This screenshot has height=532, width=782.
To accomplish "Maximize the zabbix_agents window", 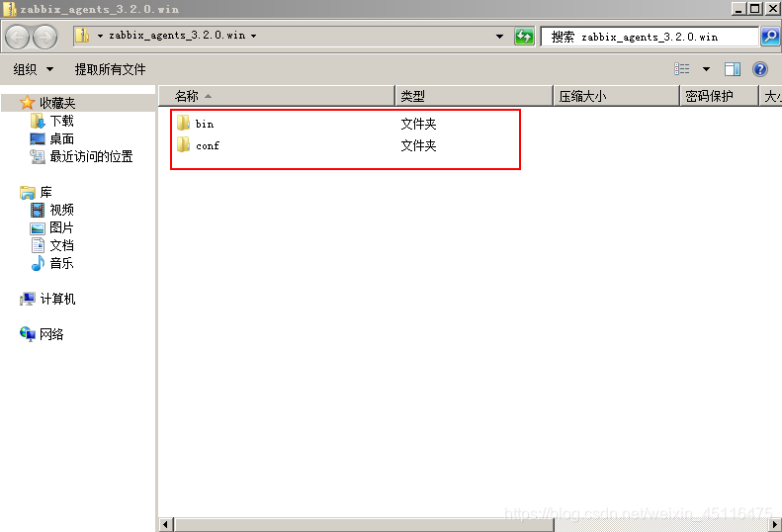I will 755,9.
